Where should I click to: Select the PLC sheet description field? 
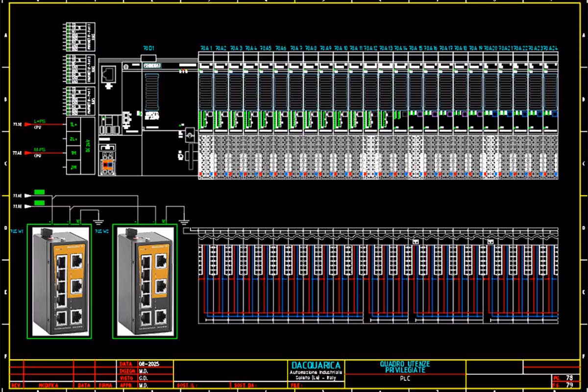click(405, 379)
